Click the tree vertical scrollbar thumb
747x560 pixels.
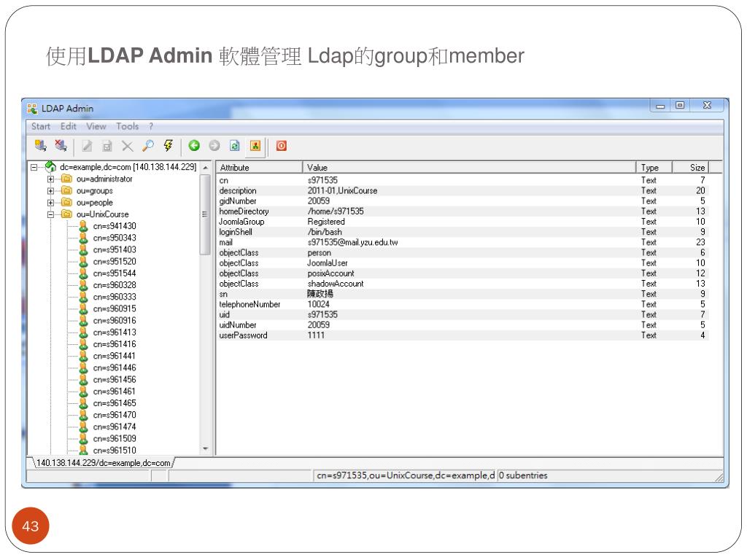205,214
